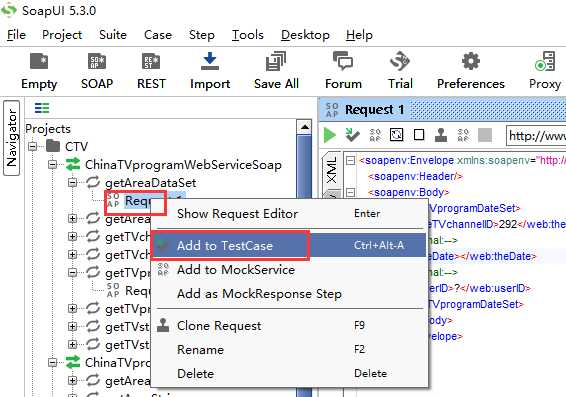This screenshot has width=566, height=397.
Task: Collapse the ChinaTVprogramWebServiceSoap node
Action: 53,165
